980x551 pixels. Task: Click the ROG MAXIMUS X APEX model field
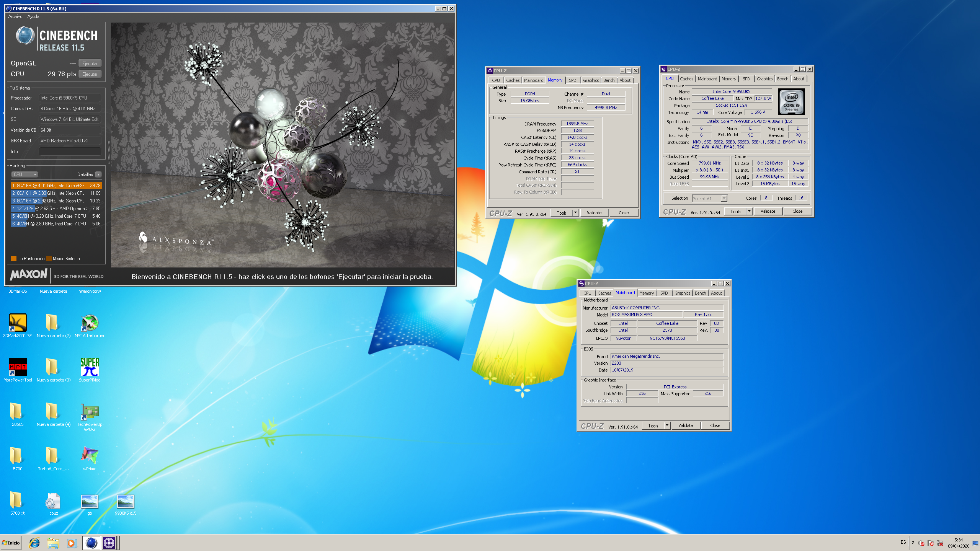pyautogui.click(x=646, y=315)
